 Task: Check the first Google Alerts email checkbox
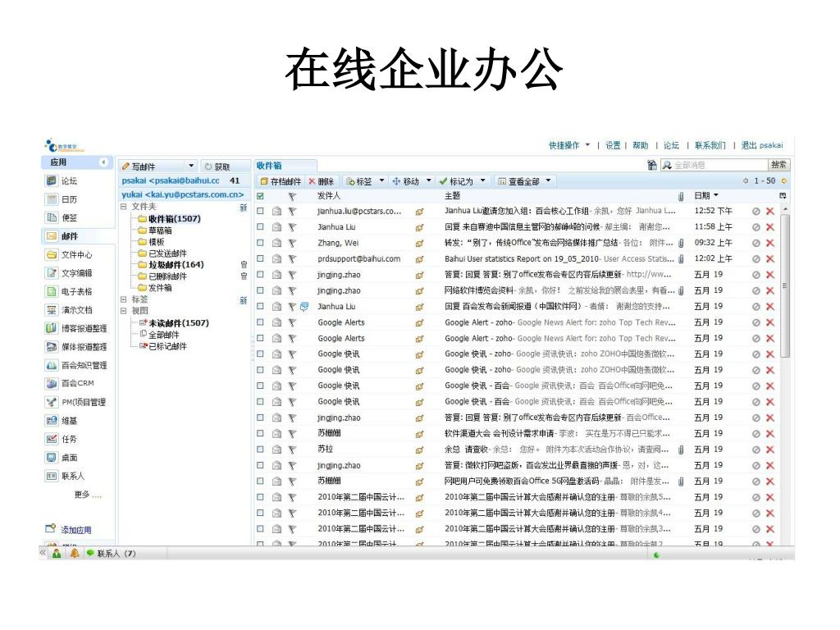coord(260,322)
